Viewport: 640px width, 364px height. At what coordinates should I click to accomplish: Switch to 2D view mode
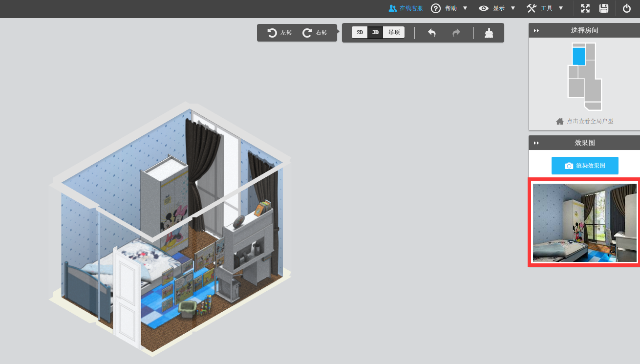point(360,33)
